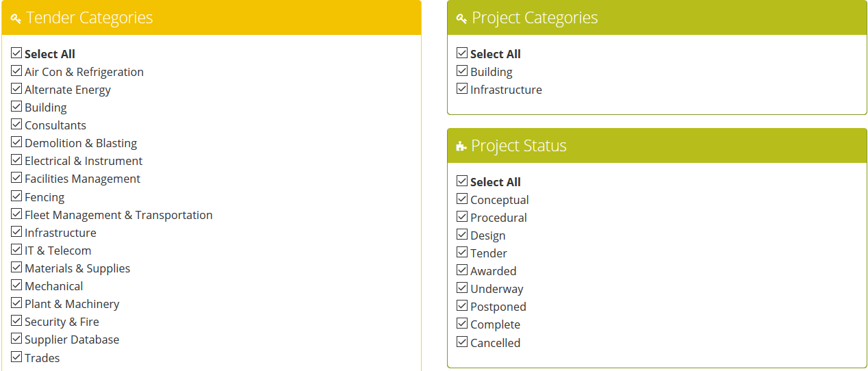
Task: Uncheck Select All under Project Status
Action: [x=462, y=181]
